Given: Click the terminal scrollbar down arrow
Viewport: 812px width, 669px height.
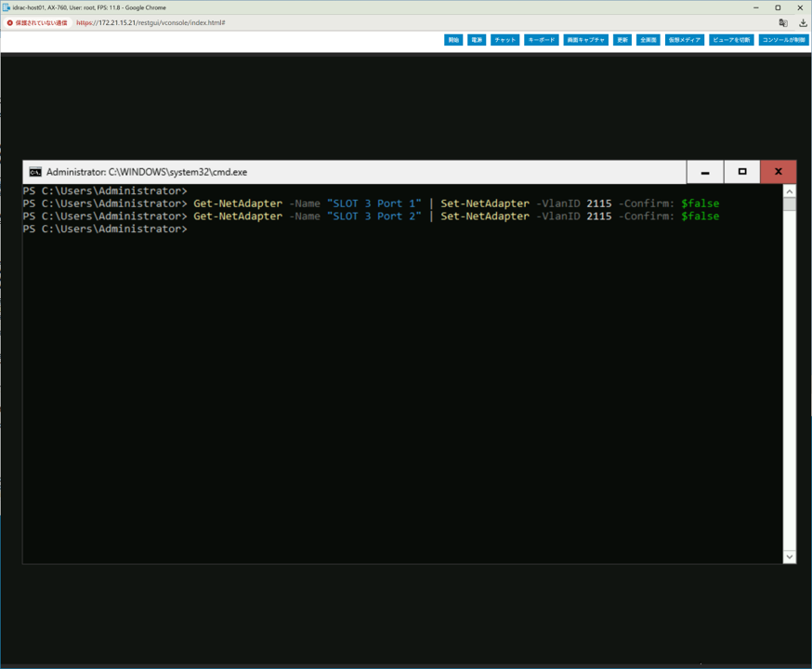Looking at the screenshot, I should pos(789,557).
